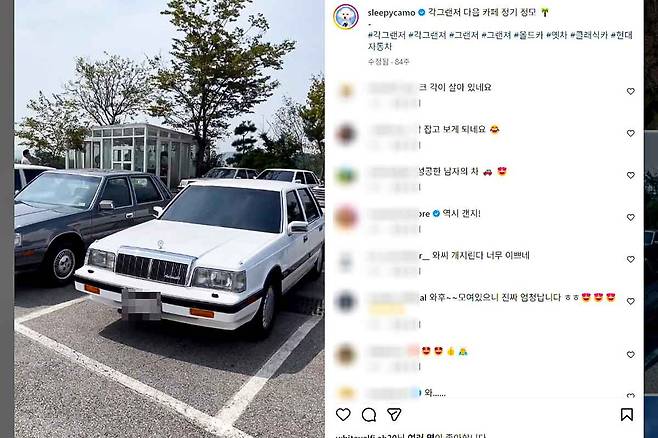Like the comment '각이 살아 있네요'

[630, 91]
